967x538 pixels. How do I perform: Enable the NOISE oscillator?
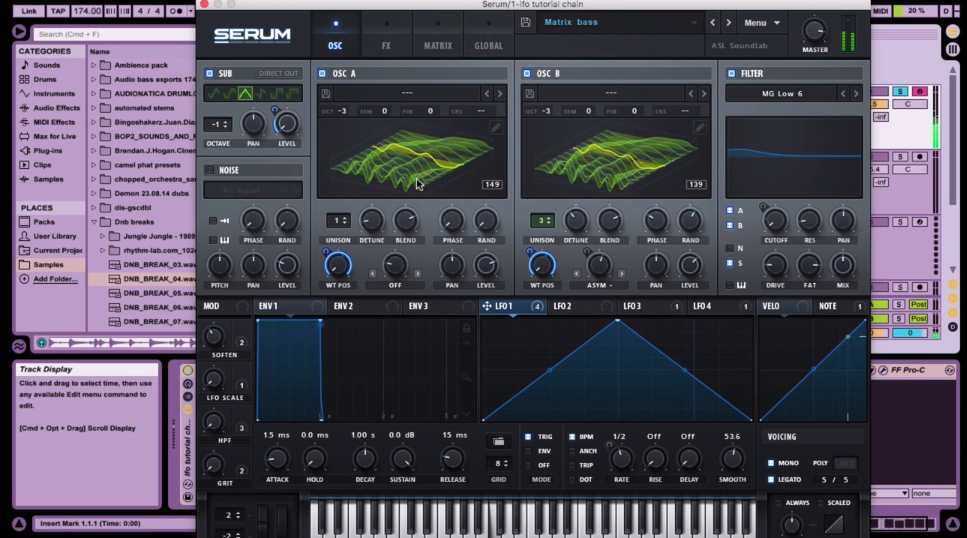click(x=210, y=170)
